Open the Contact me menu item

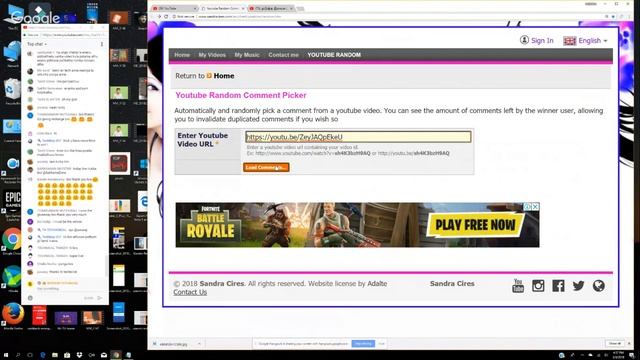coord(283,55)
